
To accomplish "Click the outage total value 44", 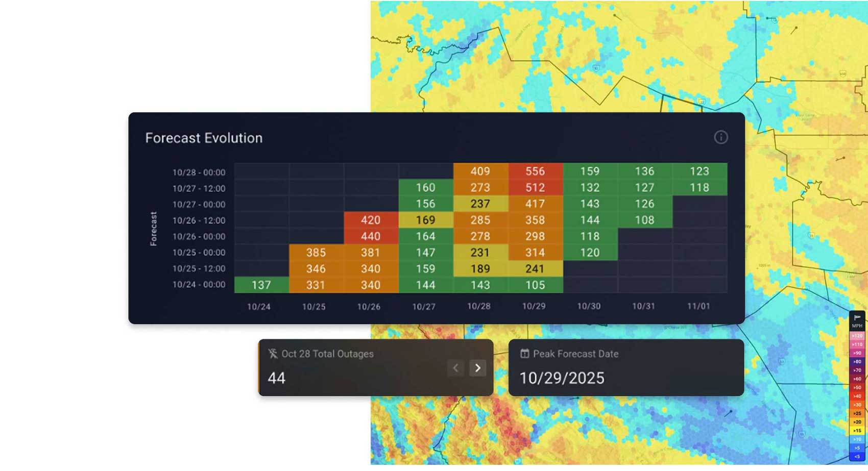I will coord(276,378).
